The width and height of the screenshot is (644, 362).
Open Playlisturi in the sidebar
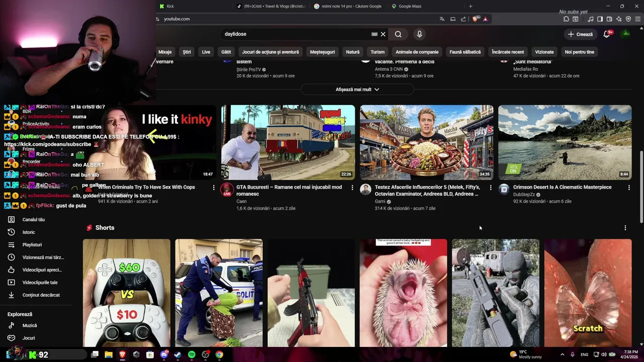pos(32,245)
